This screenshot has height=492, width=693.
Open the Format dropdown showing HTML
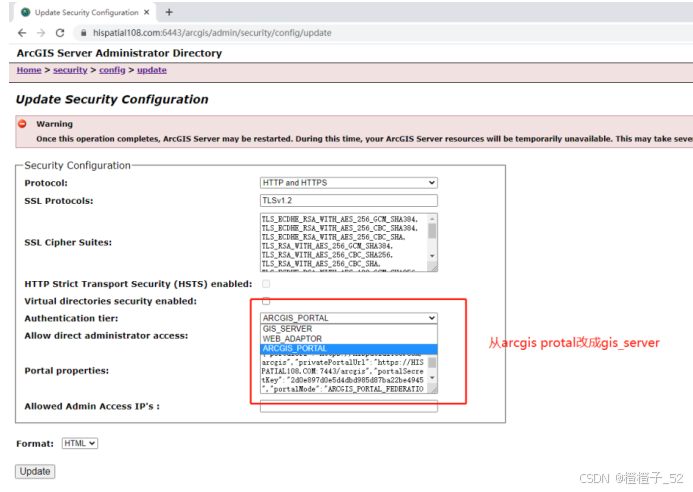tap(80, 443)
